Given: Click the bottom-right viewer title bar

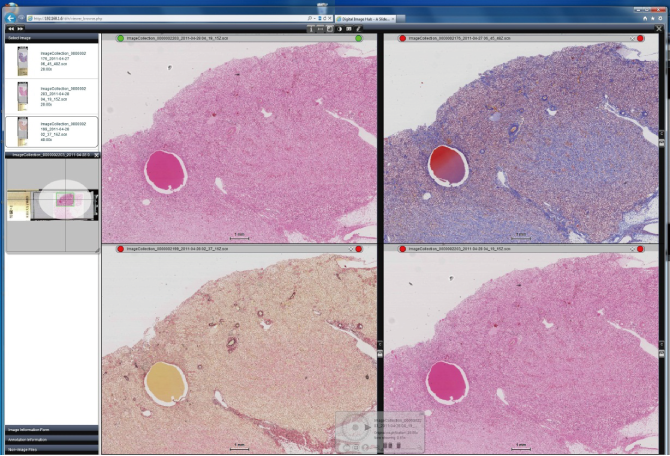Looking at the screenshot, I should click(x=520, y=248).
